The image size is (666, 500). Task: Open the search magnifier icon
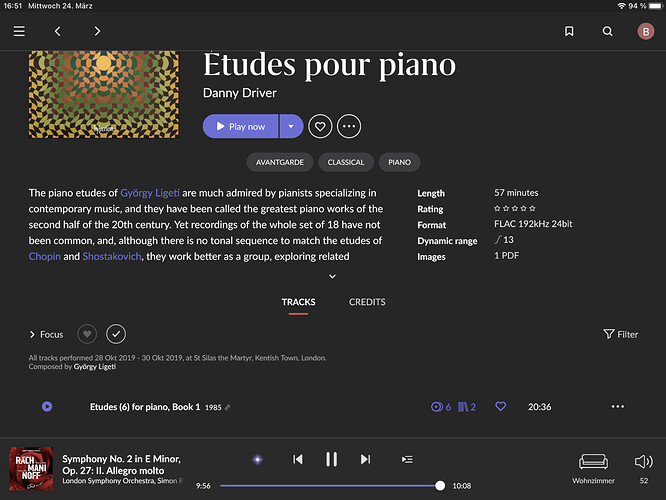tap(607, 31)
